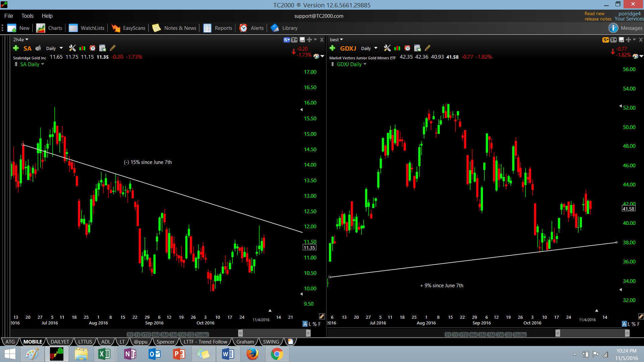Open the Charts toolbar item

pos(49,28)
